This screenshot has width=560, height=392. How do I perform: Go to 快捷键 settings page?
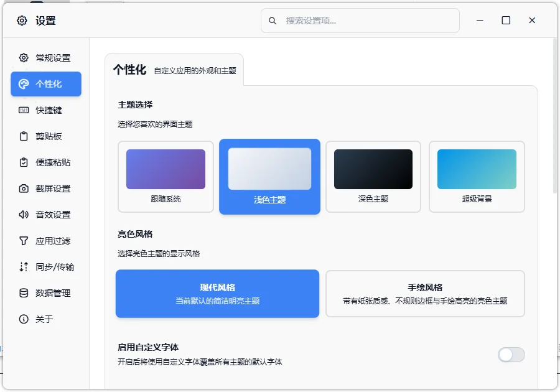pos(46,110)
